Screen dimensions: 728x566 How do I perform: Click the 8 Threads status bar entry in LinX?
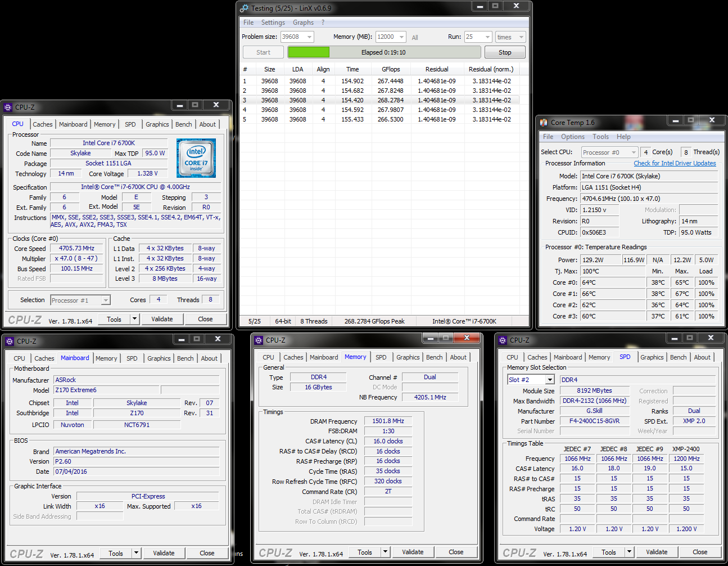314,321
